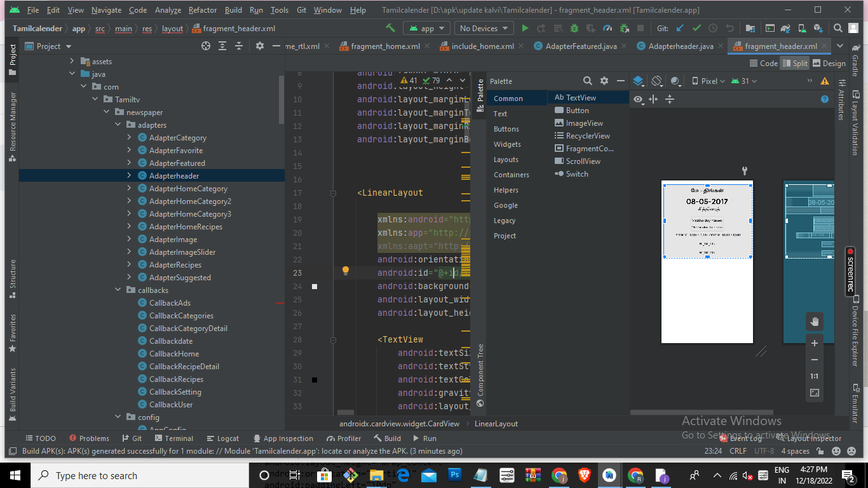Switch editor to Split view mode
The height and width of the screenshot is (488, 868).
[x=795, y=63]
